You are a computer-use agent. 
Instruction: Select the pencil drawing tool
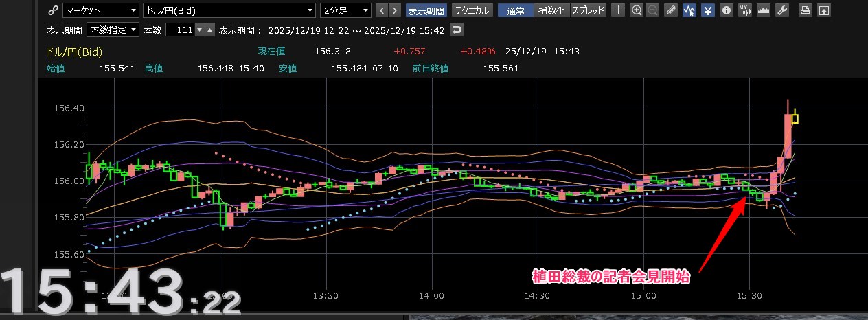click(671, 10)
